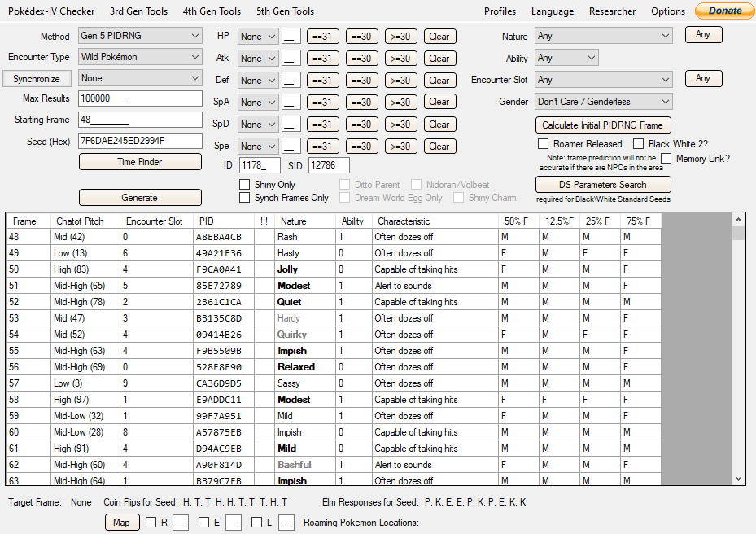Open the Time Finder
This screenshot has width=756, height=534.
(140, 162)
